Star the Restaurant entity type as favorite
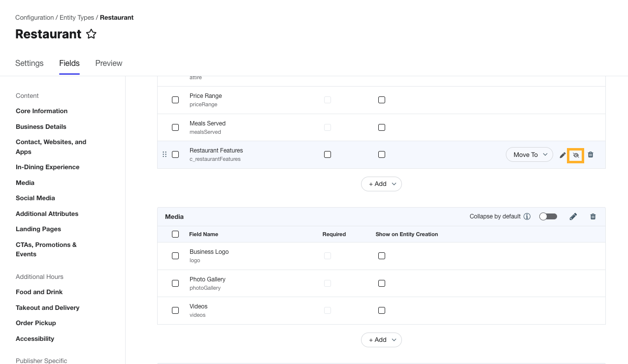The height and width of the screenshot is (364, 628). coord(91,34)
